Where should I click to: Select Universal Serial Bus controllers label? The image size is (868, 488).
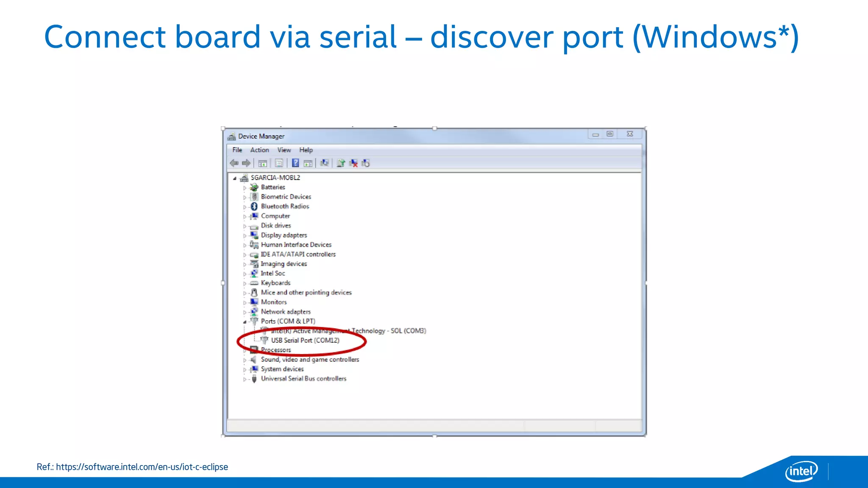(x=304, y=379)
